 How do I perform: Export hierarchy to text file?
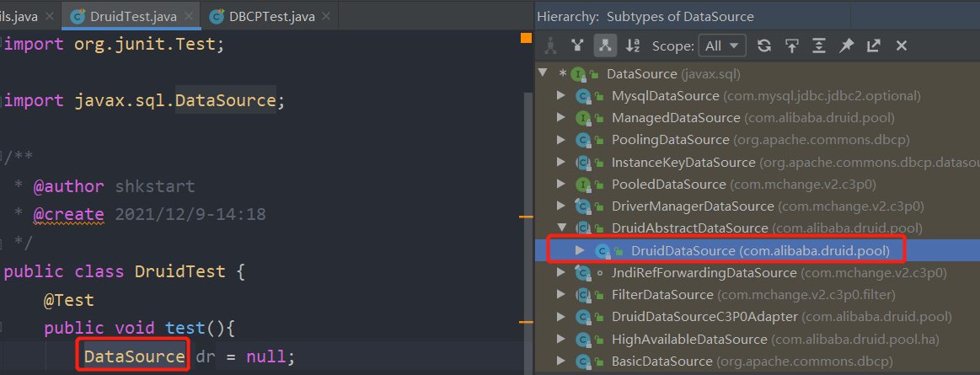coord(874,46)
